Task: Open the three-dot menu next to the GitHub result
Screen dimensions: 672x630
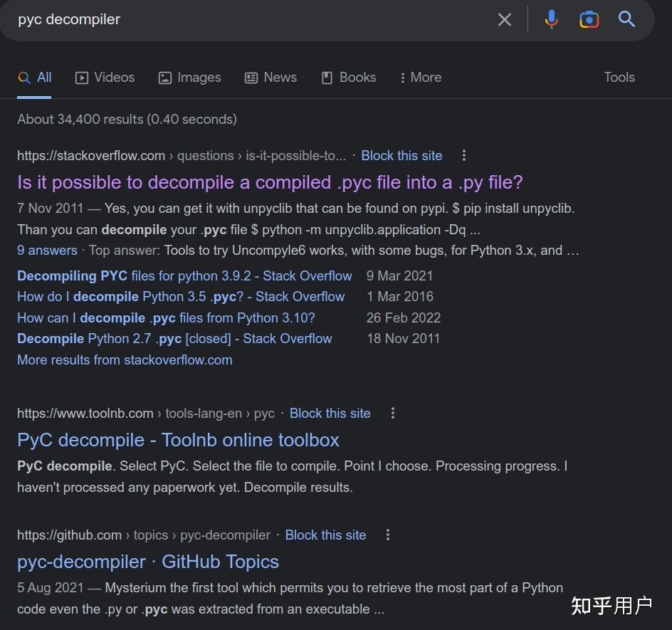Action: coord(388,535)
